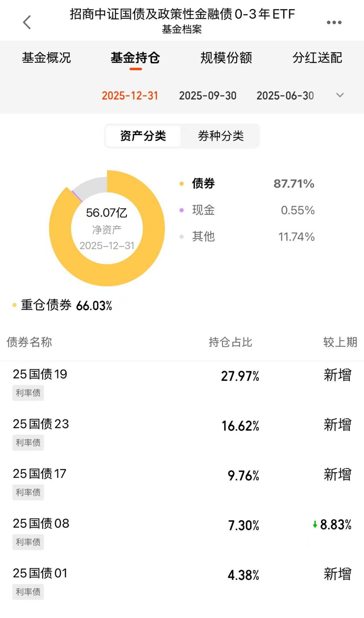
Task: Click the 较上期 column header
Action: [x=340, y=342]
